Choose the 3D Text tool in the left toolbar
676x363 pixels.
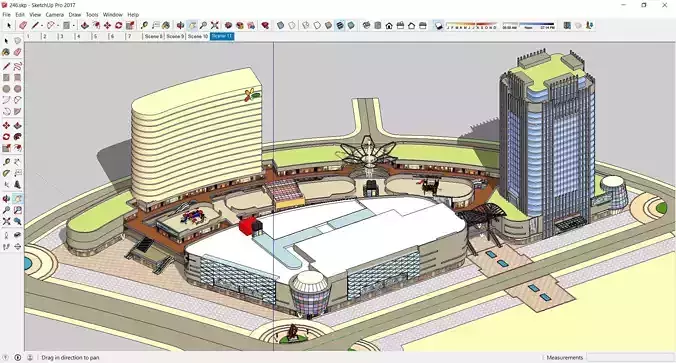pos(17,185)
